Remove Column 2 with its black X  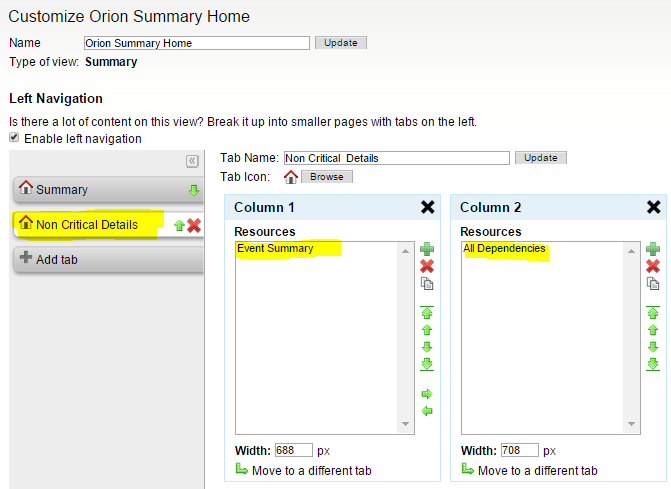(x=653, y=207)
